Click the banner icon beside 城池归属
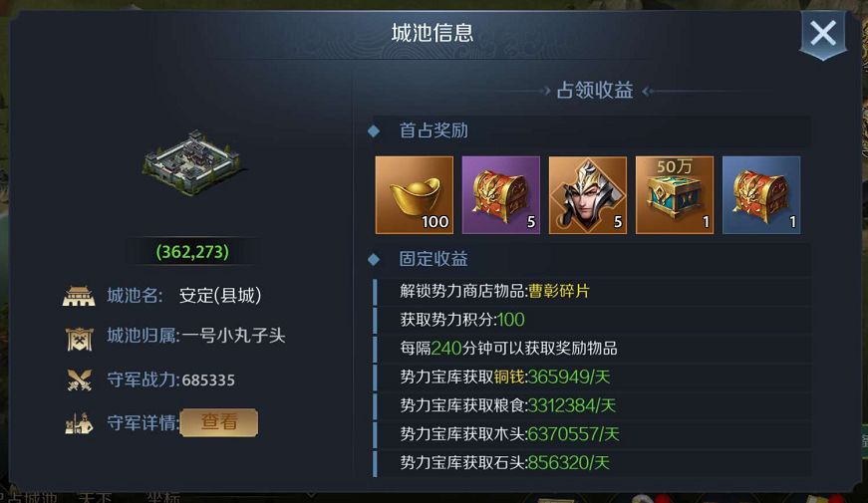The height and width of the screenshot is (503, 868). 79,339
